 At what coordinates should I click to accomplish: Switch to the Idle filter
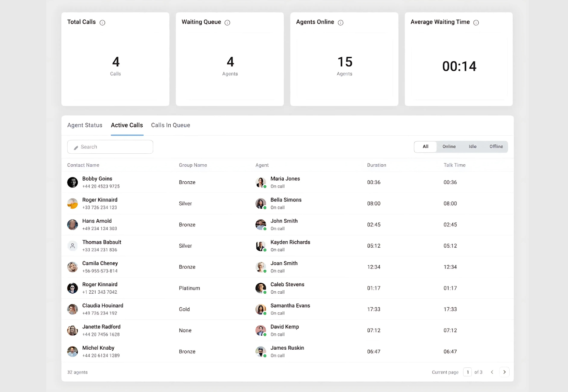pos(472,146)
